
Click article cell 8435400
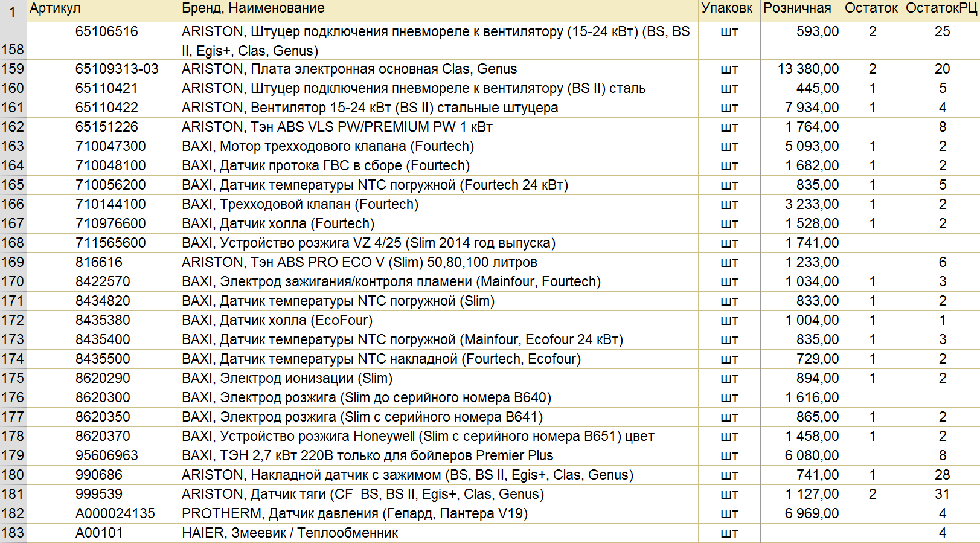[x=103, y=339]
